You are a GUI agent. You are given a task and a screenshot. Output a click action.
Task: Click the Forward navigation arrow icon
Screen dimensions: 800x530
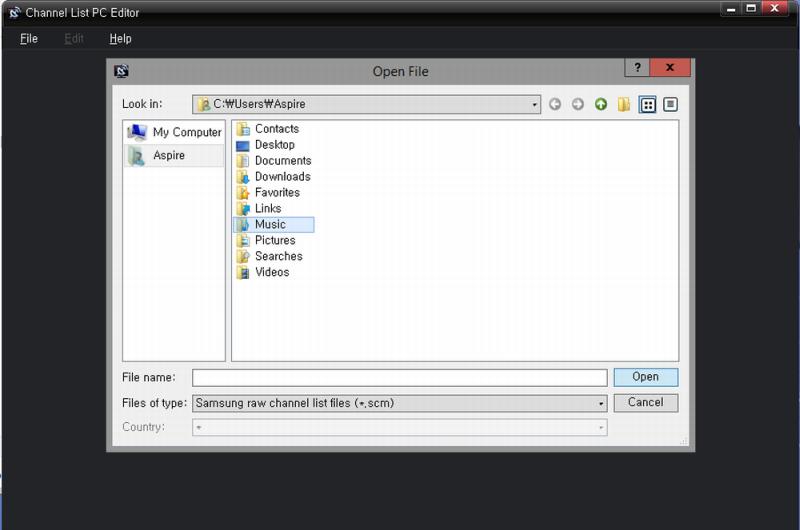click(x=578, y=105)
